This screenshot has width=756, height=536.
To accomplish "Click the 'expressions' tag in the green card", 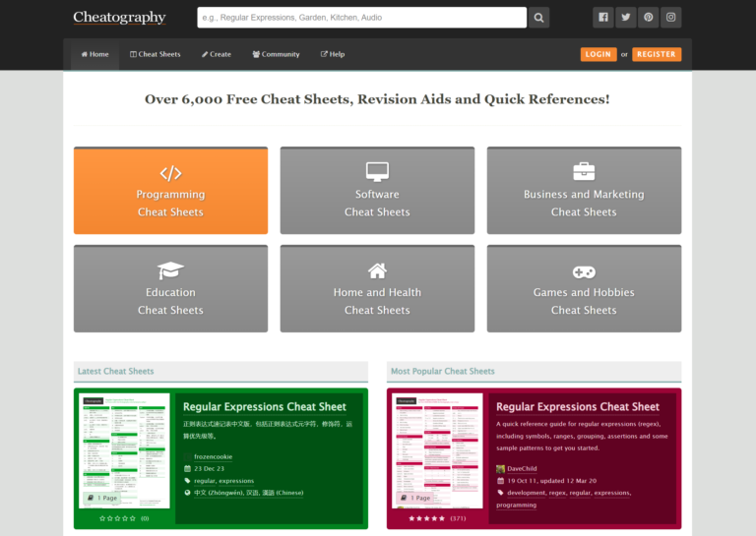I will [236, 481].
